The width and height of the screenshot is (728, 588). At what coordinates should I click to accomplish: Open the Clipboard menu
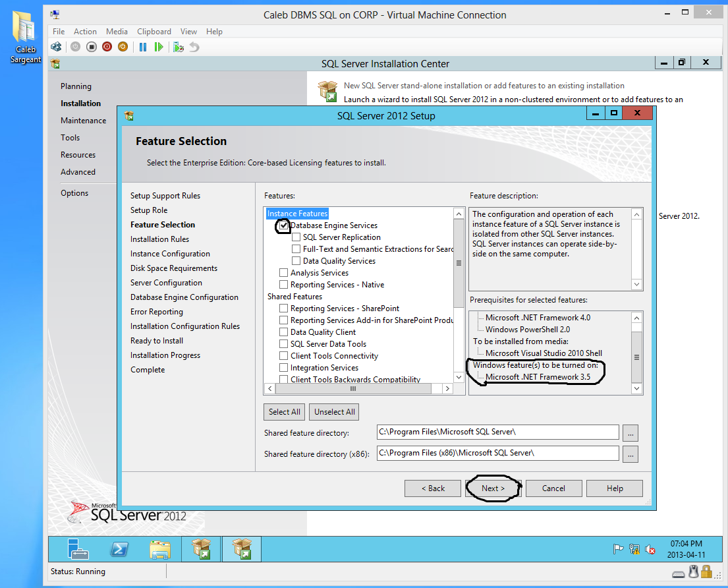tap(154, 32)
